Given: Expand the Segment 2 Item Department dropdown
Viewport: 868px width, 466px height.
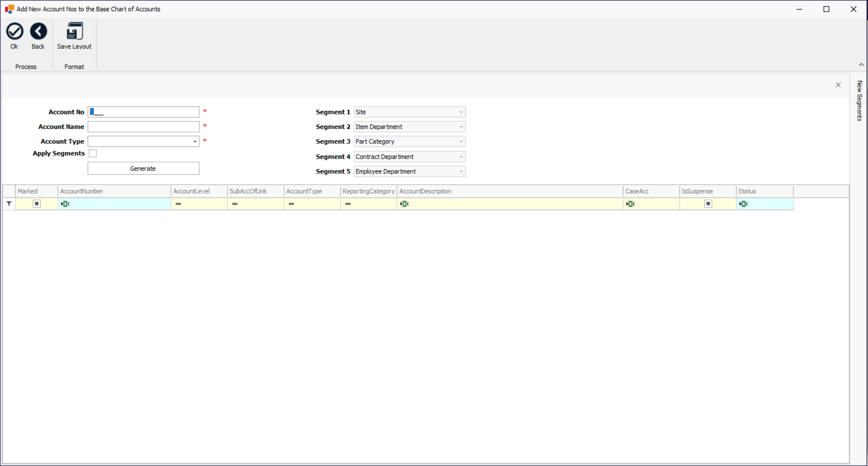Looking at the screenshot, I should click(x=461, y=127).
